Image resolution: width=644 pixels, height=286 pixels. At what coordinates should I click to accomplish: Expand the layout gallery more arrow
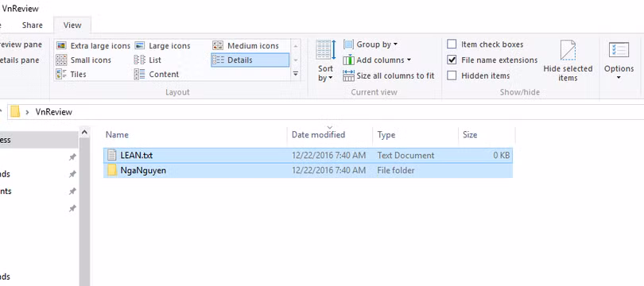click(x=295, y=74)
